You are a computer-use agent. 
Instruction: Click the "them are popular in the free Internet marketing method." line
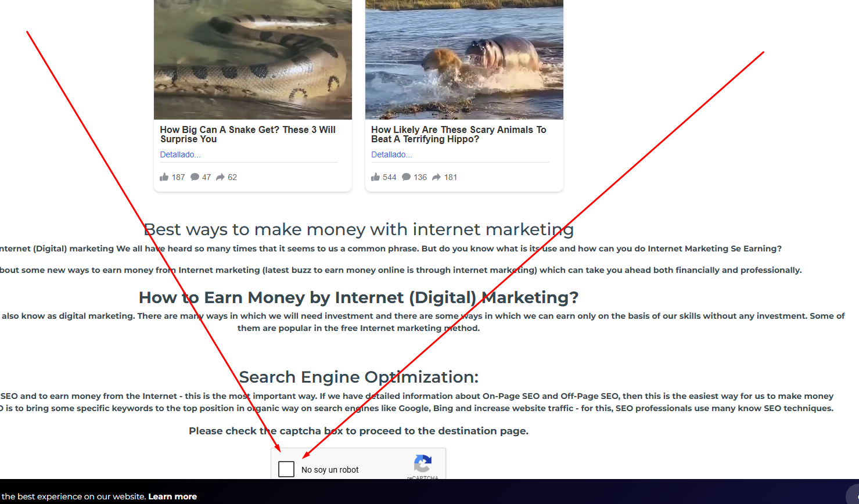pyautogui.click(x=359, y=328)
